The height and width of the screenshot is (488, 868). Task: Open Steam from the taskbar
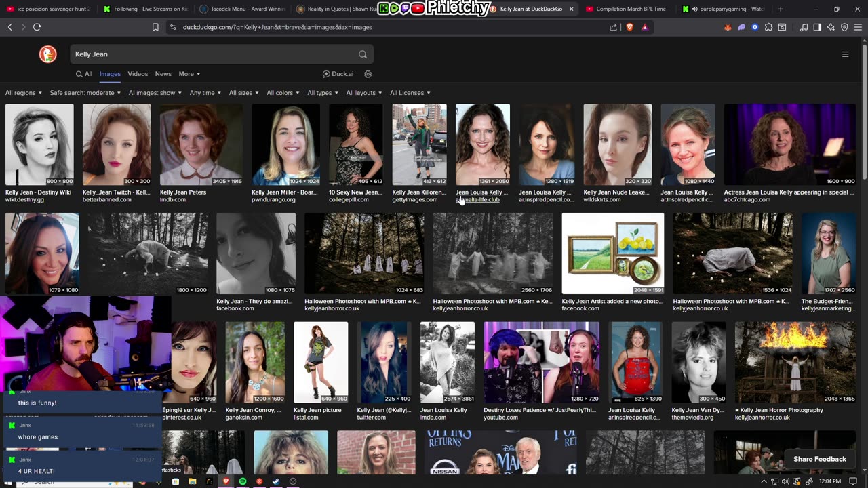coord(276,481)
